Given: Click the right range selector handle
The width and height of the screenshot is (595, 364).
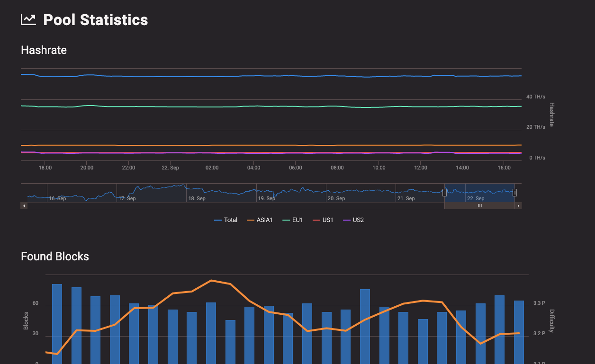Looking at the screenshot, I should pyautogui.click(x=514, y=192).
